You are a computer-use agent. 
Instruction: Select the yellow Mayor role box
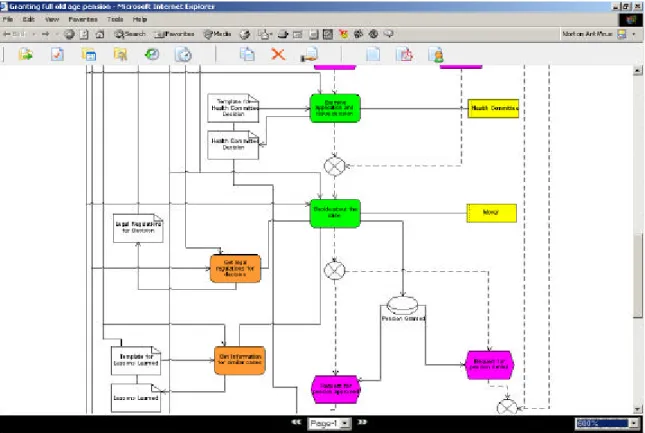(492, 213)
